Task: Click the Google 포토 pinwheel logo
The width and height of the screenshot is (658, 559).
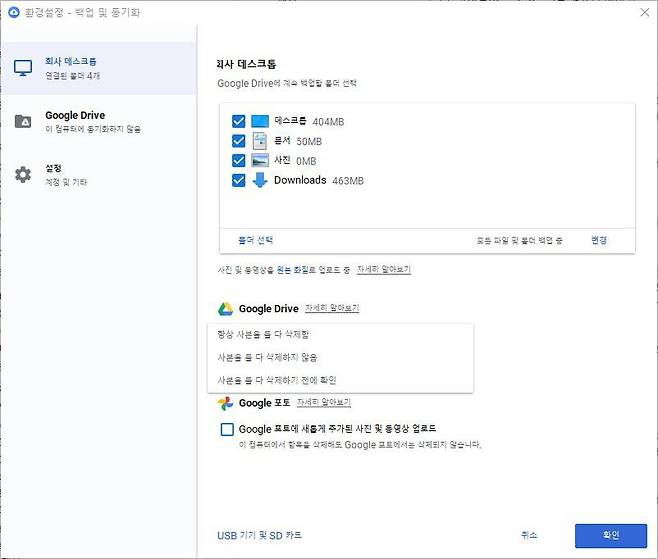Action: tap(225, 403)
